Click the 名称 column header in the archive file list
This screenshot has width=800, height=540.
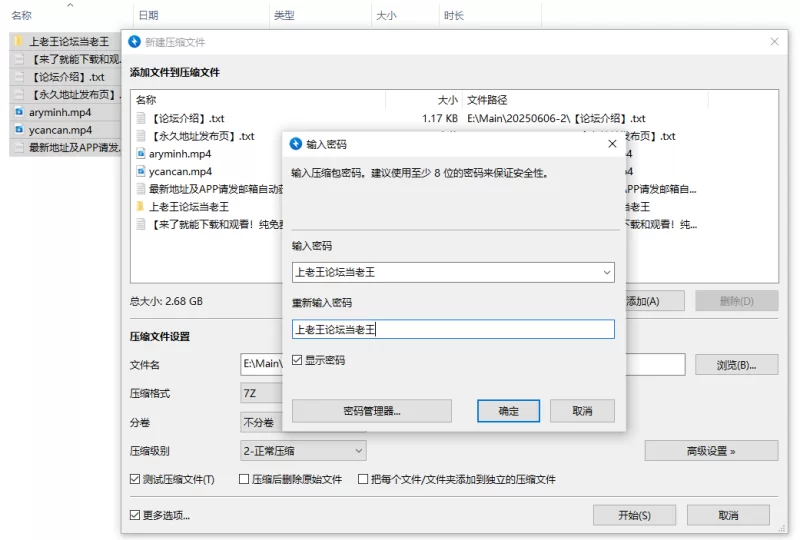pyautogui.click(x=146, y=100)
